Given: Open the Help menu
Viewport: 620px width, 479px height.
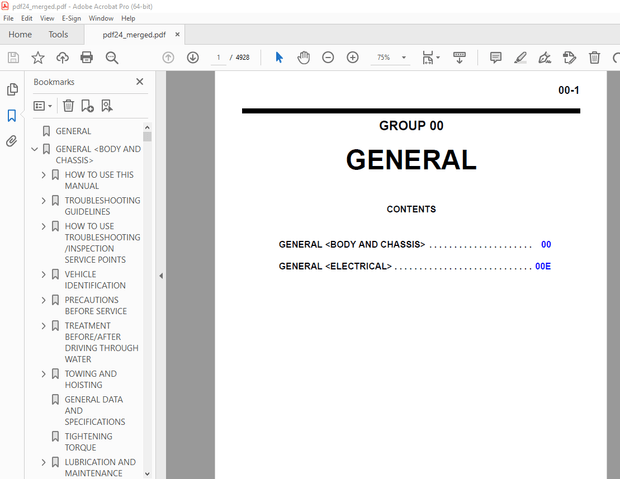Looking at the screenshot, I should (128, 18).
